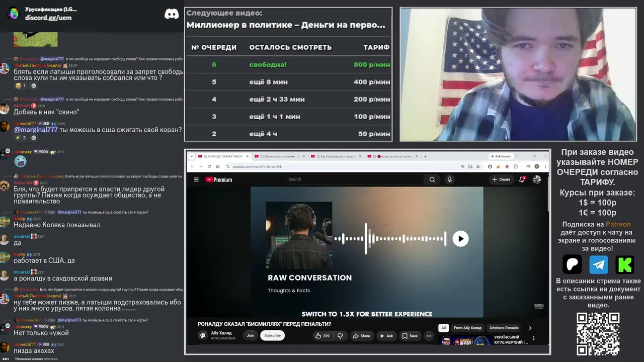Click the Ask button under the video
This screenshot has width=644, height=362.
386,336
